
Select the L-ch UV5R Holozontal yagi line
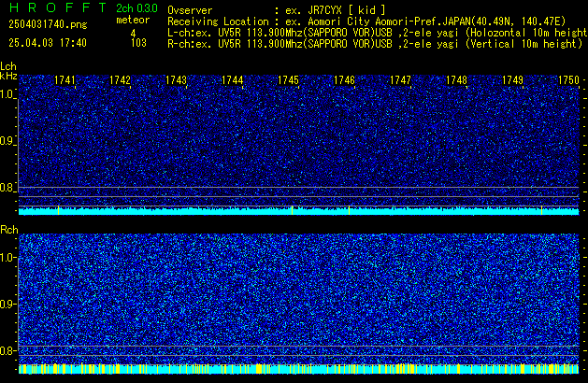378,33
